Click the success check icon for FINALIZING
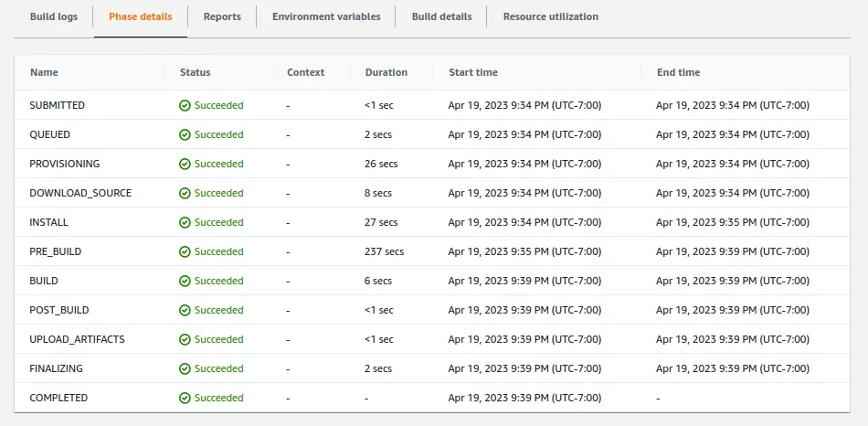868x426 pixels. pos(185,369)
